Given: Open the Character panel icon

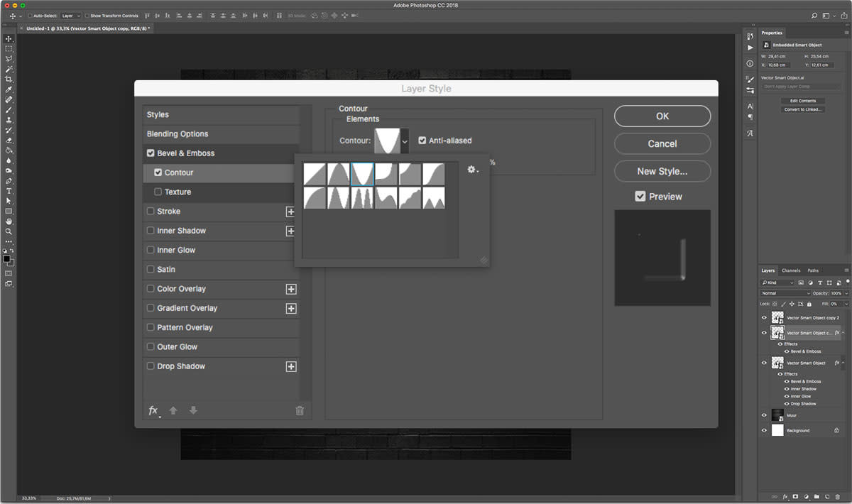Looking at the screenshot, I should [x=750, y=106].
